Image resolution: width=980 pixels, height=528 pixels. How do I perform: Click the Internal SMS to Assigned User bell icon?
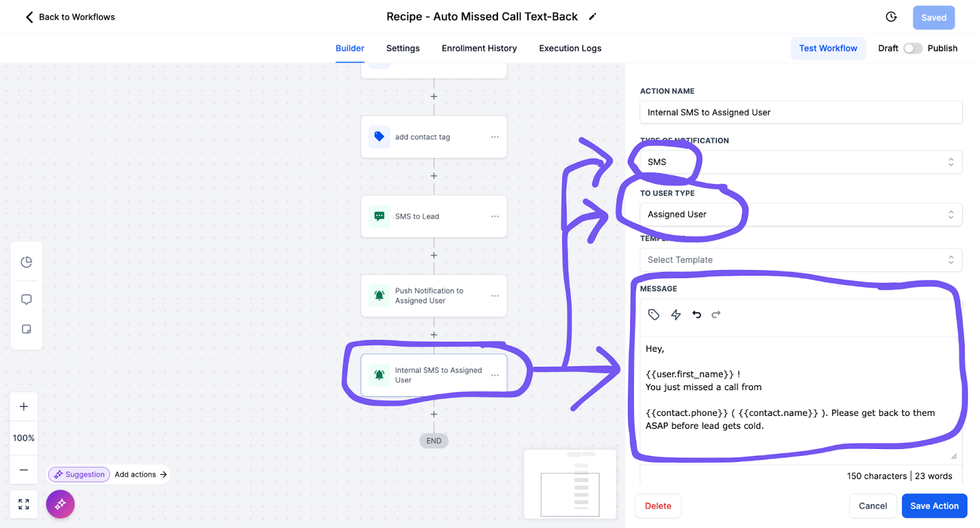pos(379,375)
